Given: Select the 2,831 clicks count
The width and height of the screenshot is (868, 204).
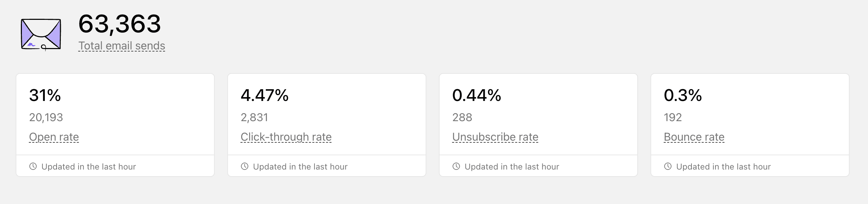Looking at the screenshot, I should tap(254, 117).
